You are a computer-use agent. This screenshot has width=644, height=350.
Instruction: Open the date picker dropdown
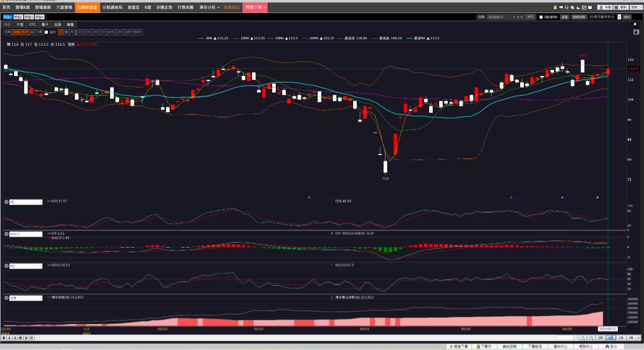514,17
